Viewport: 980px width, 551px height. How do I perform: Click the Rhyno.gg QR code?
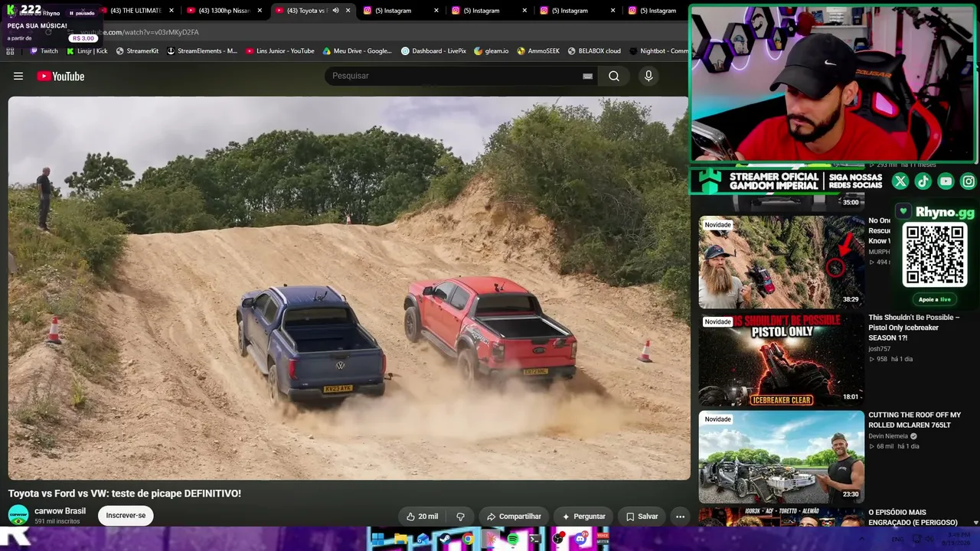point(934,256)
